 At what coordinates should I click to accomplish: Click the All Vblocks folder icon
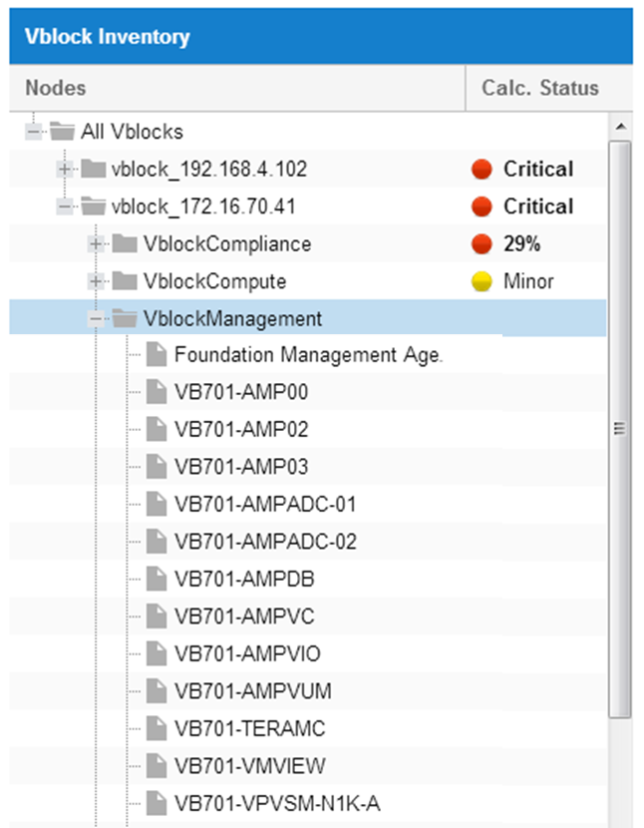62,131
